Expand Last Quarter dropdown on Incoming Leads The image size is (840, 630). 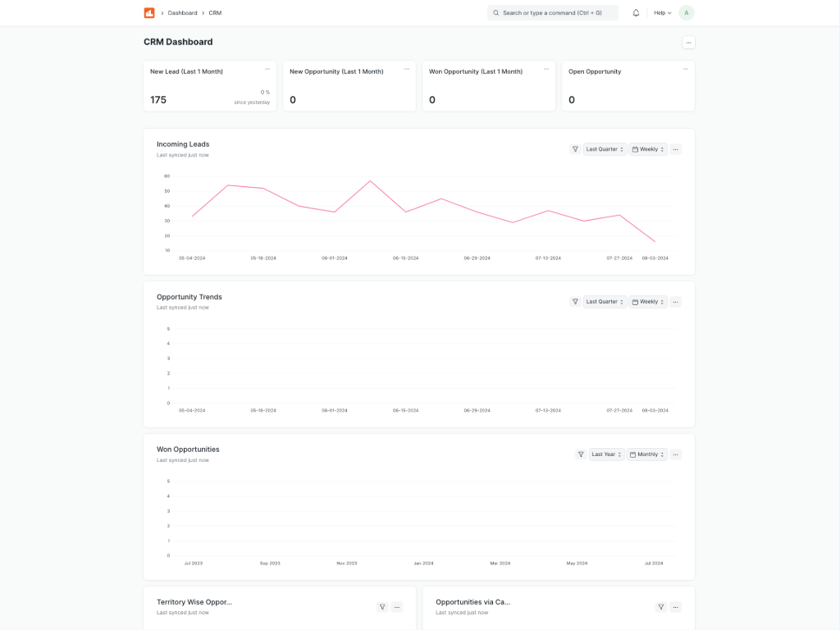(x=605, y=149)
